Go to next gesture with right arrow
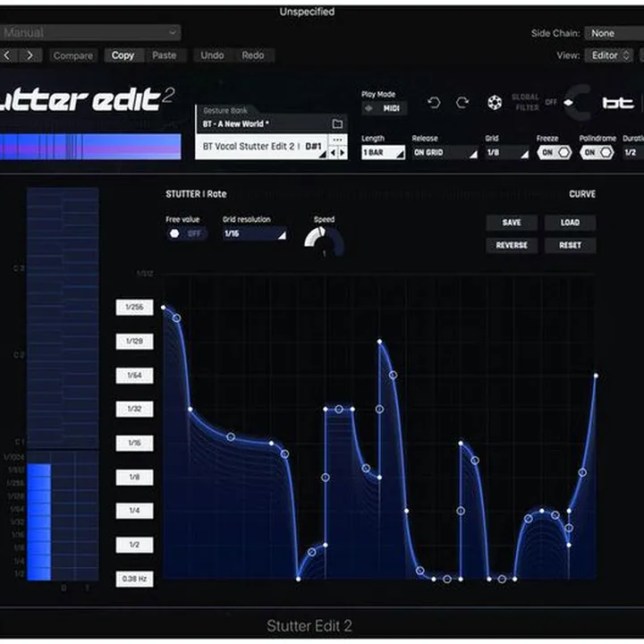Screen dimensions: 644x644 342,153
